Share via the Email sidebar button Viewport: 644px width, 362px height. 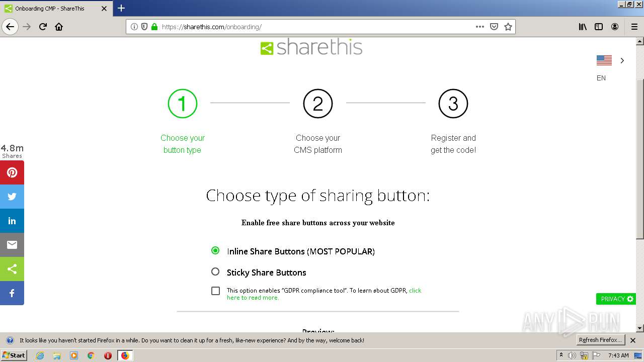point(12,245)
